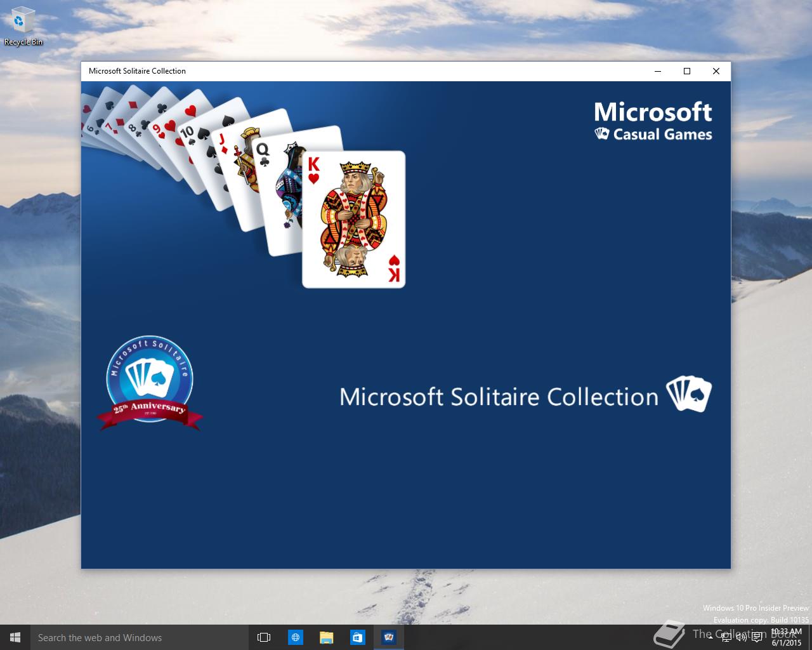Show hidden system tray icons
812x650 pixels.
pos(711,637)
